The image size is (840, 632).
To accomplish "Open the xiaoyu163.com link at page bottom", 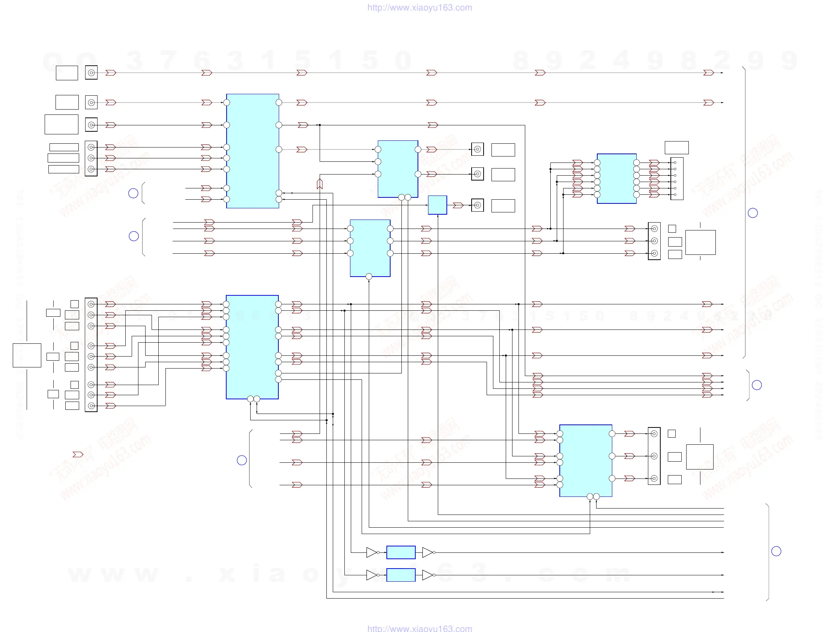I will tap(419, 628).
